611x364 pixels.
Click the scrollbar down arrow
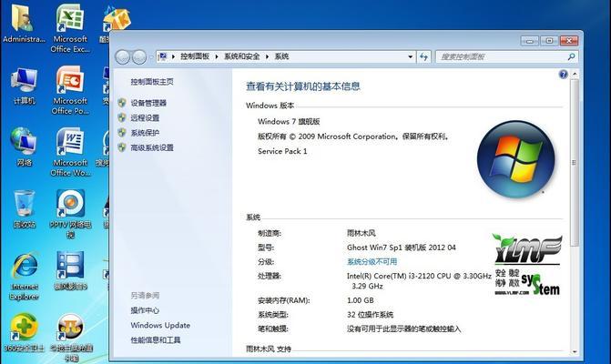(575, 352)
